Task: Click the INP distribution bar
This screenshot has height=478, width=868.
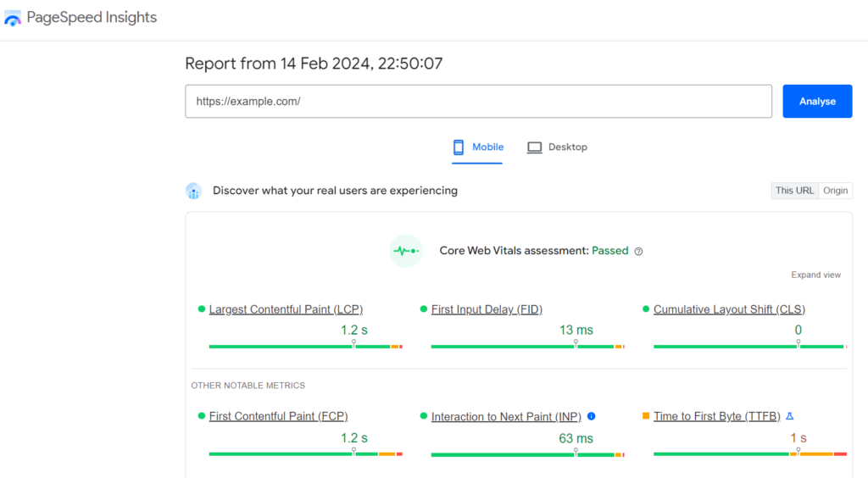Action: click(527, 454)
